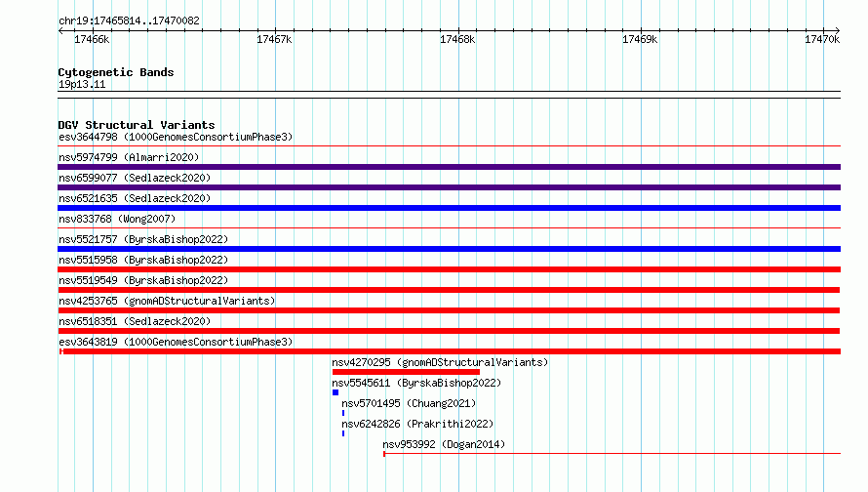Click the tiny blue mark under nsv6242826
This screenshot has width=868, height=492.
[x=343, y=433]
